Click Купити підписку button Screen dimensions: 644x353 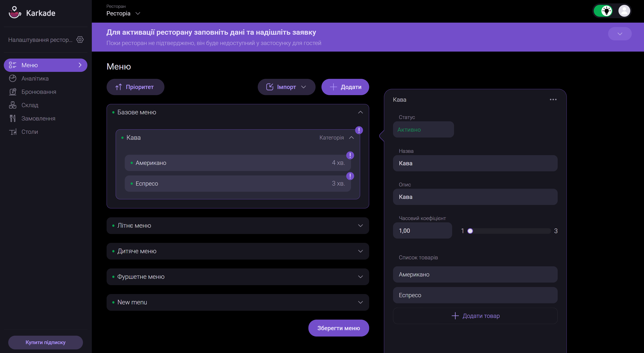coord(46,342)
